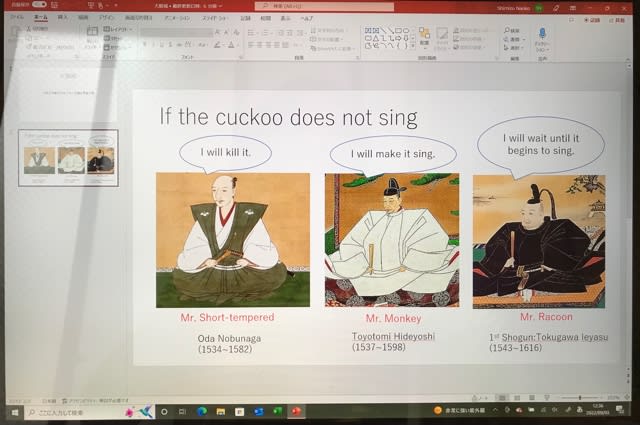Image resolution: width=640 pixels, height=425 pixels.
Task: Select the Triangle shape in gallery
Action: (x=376, y=38)
